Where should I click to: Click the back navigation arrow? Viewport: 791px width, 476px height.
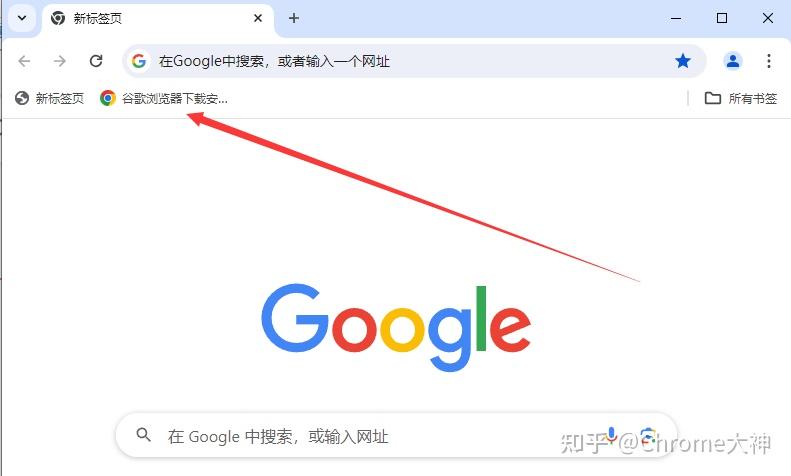pos(24,61)
